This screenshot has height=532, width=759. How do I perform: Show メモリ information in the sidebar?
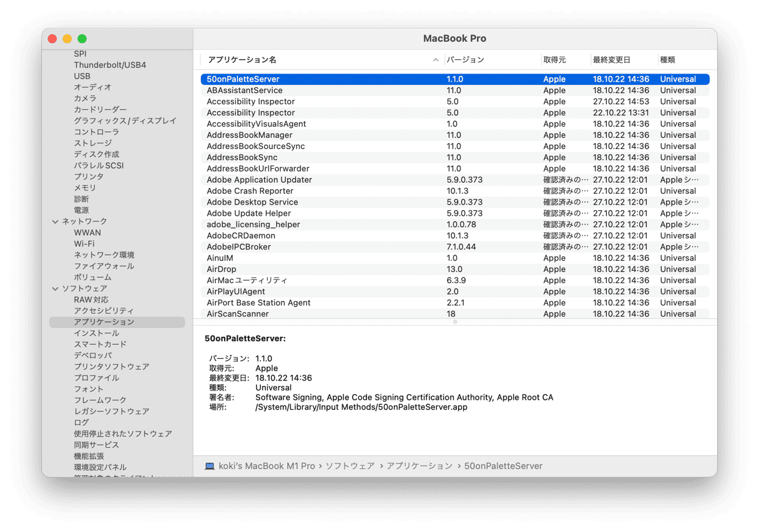85,188
